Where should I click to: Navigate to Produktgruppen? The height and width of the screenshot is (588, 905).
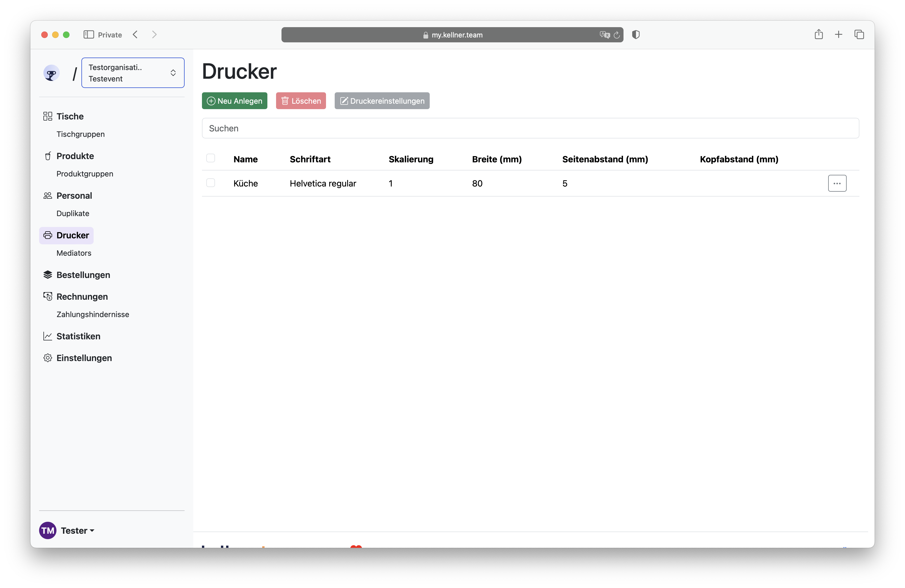pyautogui.click(x=85, y=174)
